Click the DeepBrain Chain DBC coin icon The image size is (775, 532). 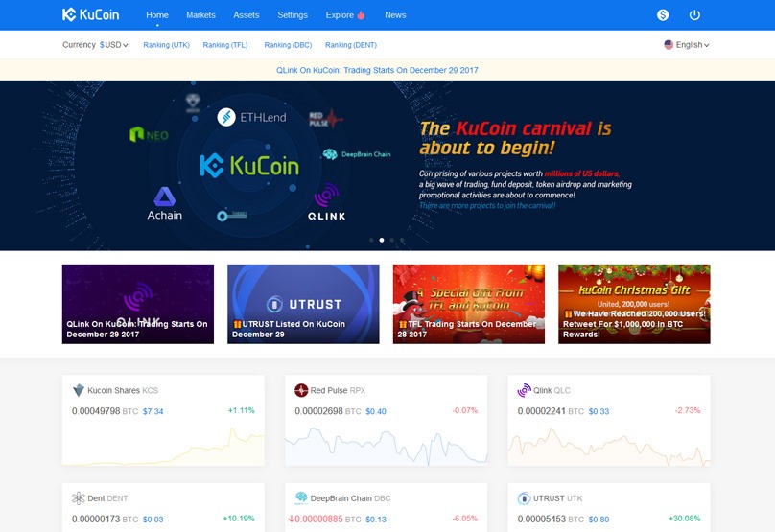pyautogui.click(x=301, y=498)
